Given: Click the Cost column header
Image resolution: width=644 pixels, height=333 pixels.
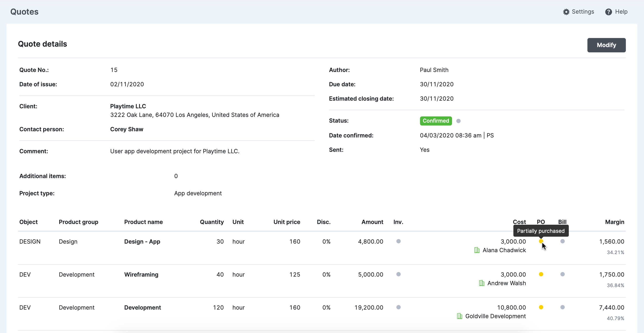Looking at the screenshot, I should [519, 222].
